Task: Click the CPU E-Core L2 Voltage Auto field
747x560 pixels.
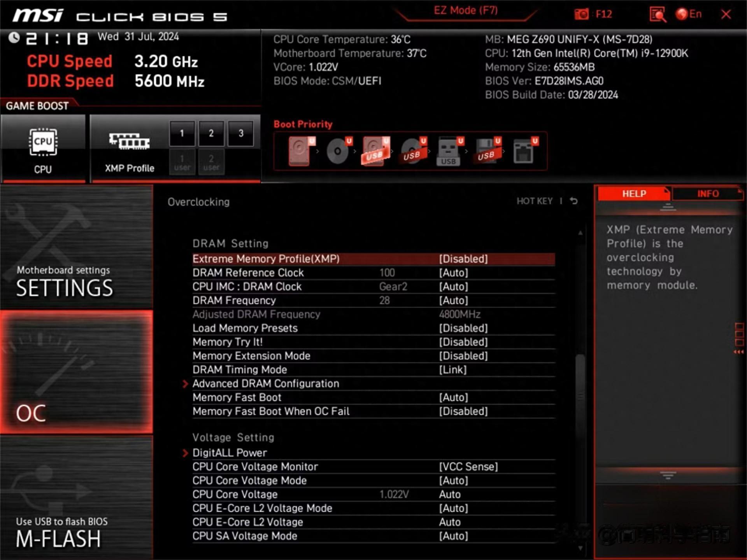Action: tap(450, 522)
